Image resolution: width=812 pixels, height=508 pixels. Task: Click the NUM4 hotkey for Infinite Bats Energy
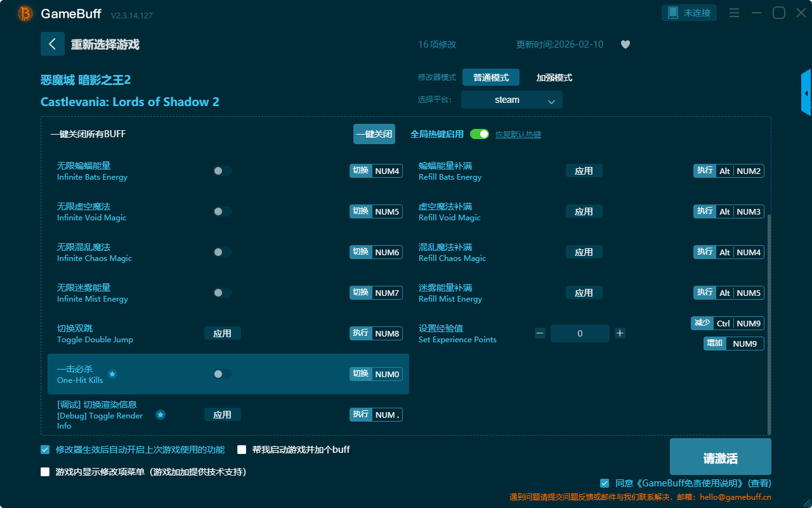click(387, 171)
